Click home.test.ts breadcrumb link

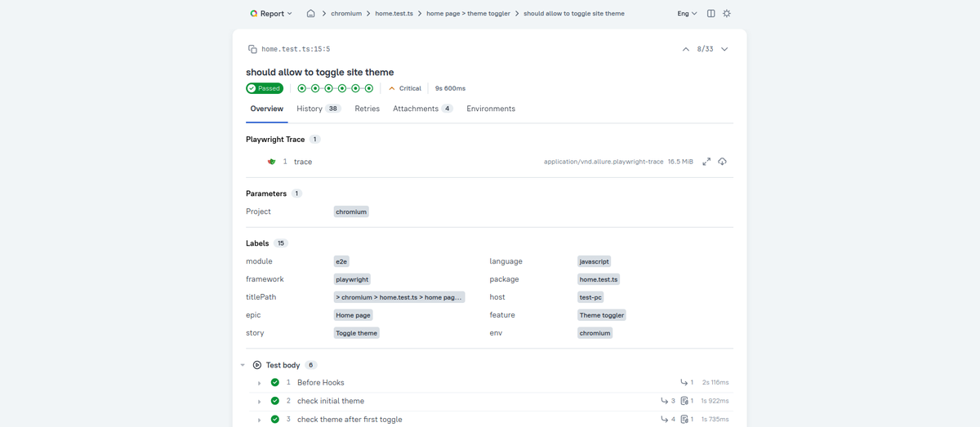coord(394,14)
